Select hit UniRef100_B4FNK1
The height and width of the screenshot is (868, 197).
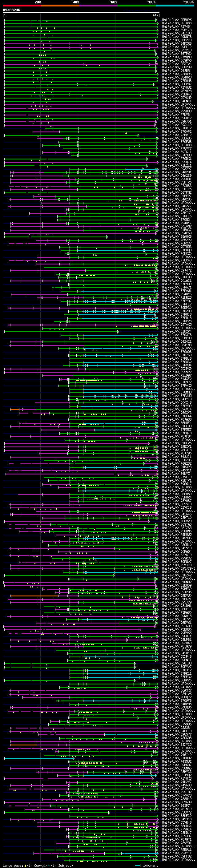(x=177, y=101)
